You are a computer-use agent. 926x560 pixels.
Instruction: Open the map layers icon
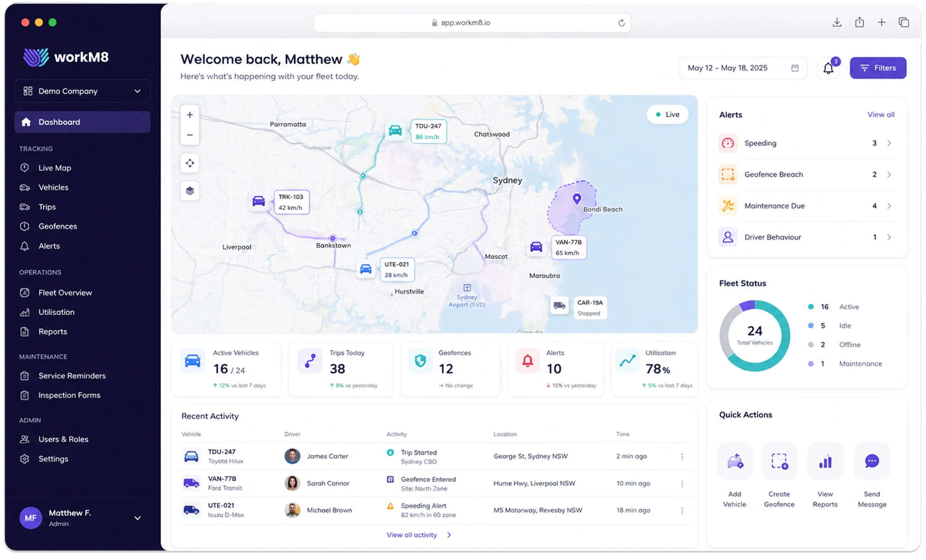point(190,191)
